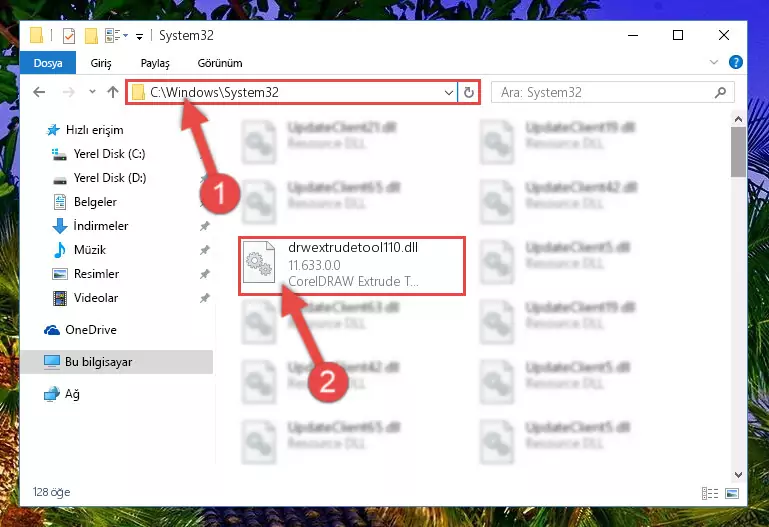
Task: Click the pin icon next to Resimler
Action: point(205,274)
